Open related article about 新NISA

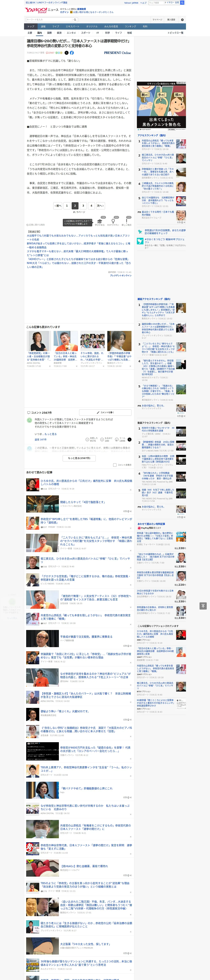[78, 245]
